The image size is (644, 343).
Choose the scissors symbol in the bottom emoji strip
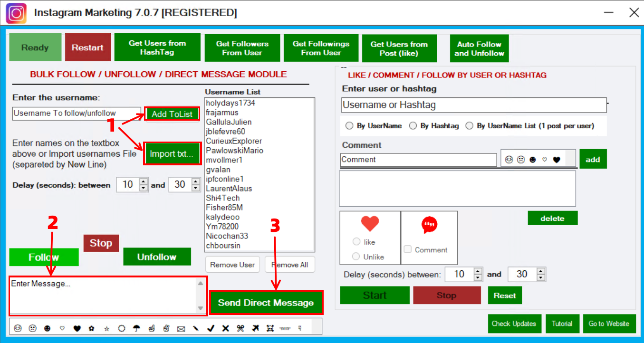(x=240, y=328)
